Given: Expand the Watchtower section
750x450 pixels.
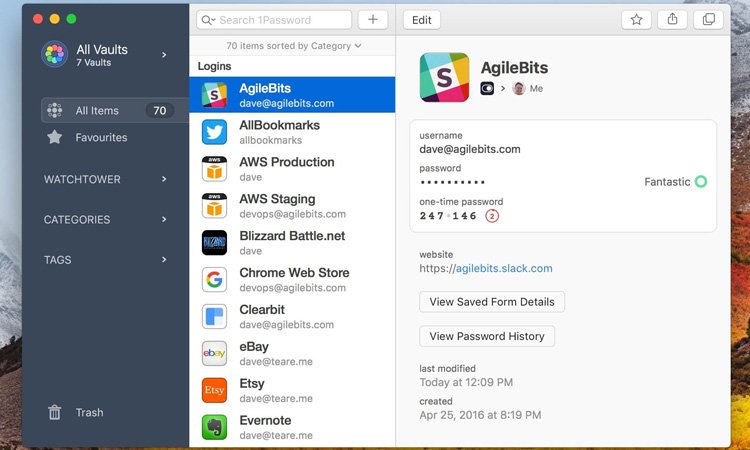Looking at the screenshot, I should click(x=105, y=180).
